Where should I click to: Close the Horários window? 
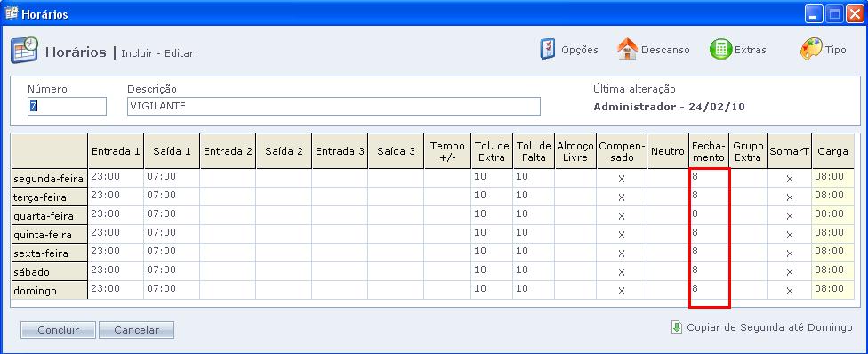click(854, 14)
